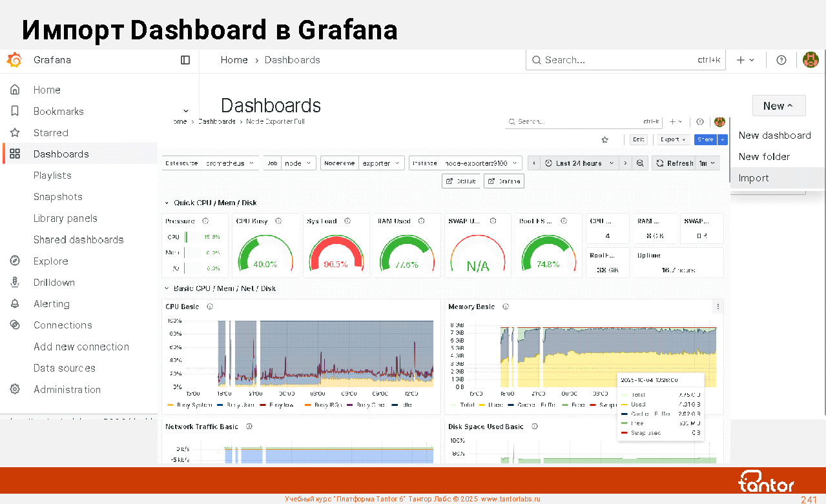Collapse the Quick CPU / Mem / Disk row
The image size is (826, 504).
tap(167, 203)
